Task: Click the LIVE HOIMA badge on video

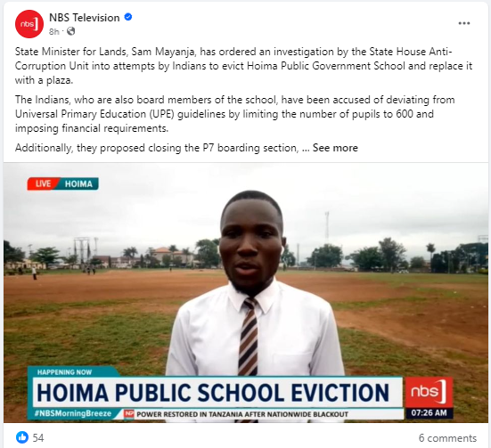Action: pos(63,183)
